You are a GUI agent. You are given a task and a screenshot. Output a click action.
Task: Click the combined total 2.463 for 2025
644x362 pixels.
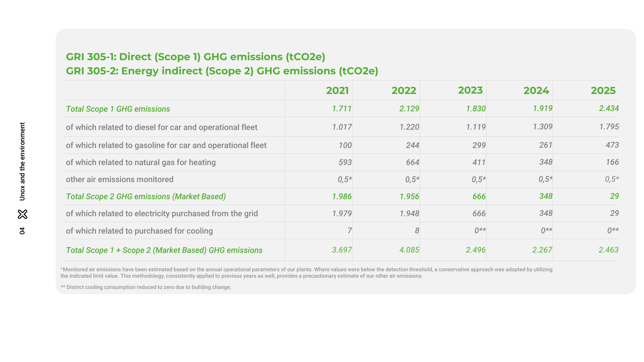click(x=609, y=250)
